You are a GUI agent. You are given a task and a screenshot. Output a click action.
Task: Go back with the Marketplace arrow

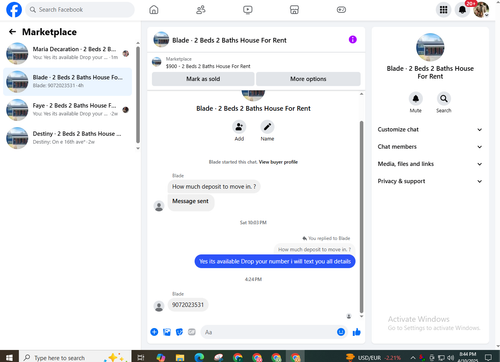point(12,32)
